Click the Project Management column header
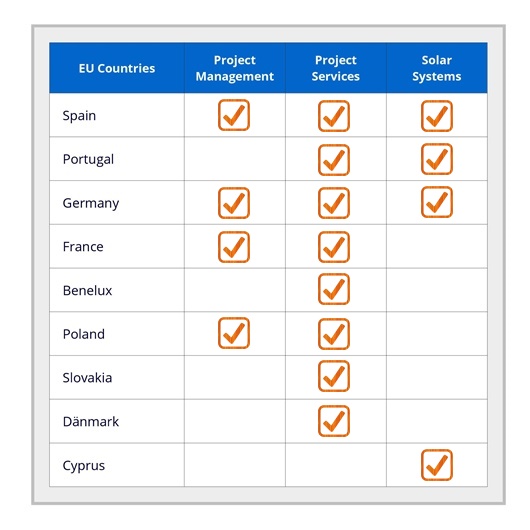The width and height of the screenshot is (530, 530). [235, 68]
